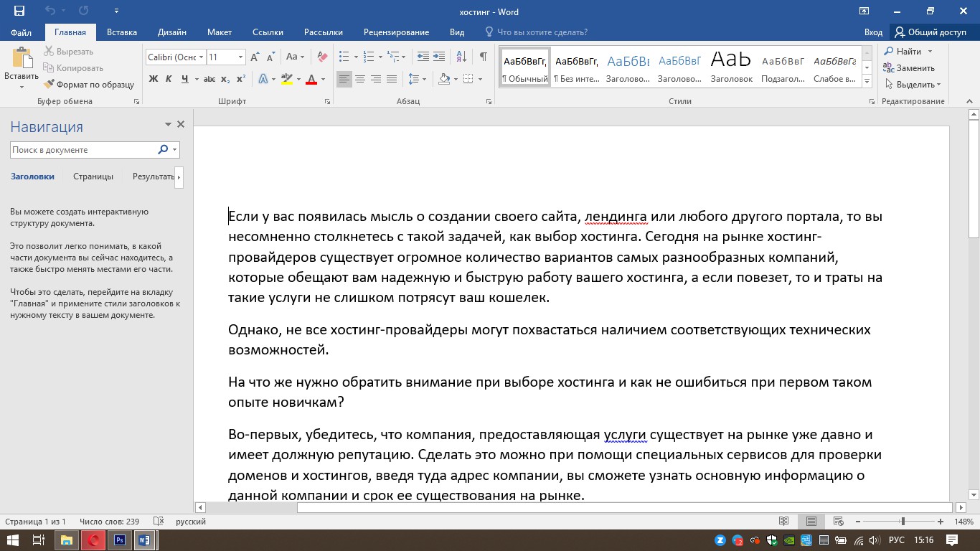This screenshot has width=980, height=551.
Task: Open the Вставка ribbon tab
Action: coord(122,32)
